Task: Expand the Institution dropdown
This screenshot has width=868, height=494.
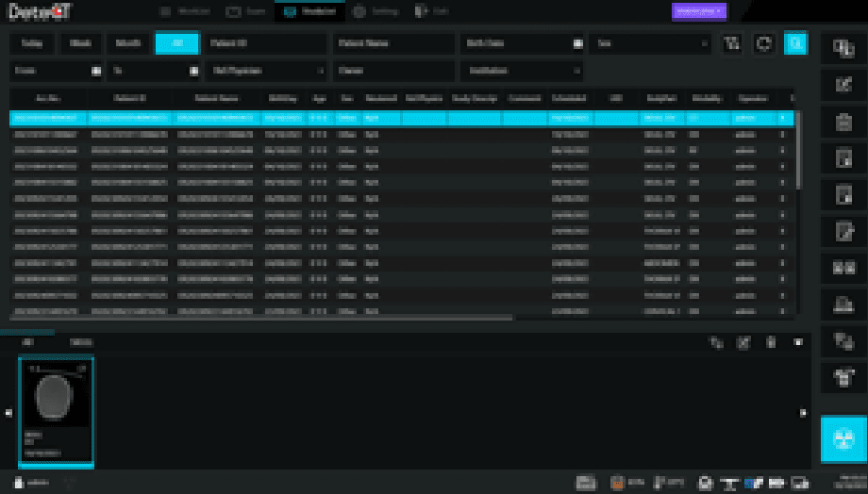Action: point(576,71)
